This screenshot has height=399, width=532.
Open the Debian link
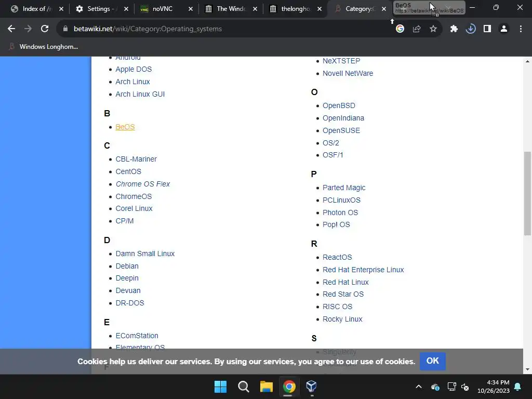click(127, 266)
